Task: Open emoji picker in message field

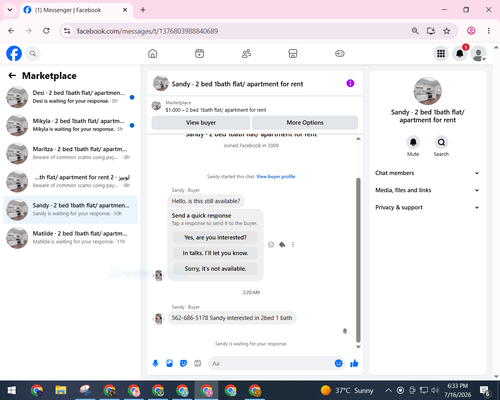Action: click(338, 363)
